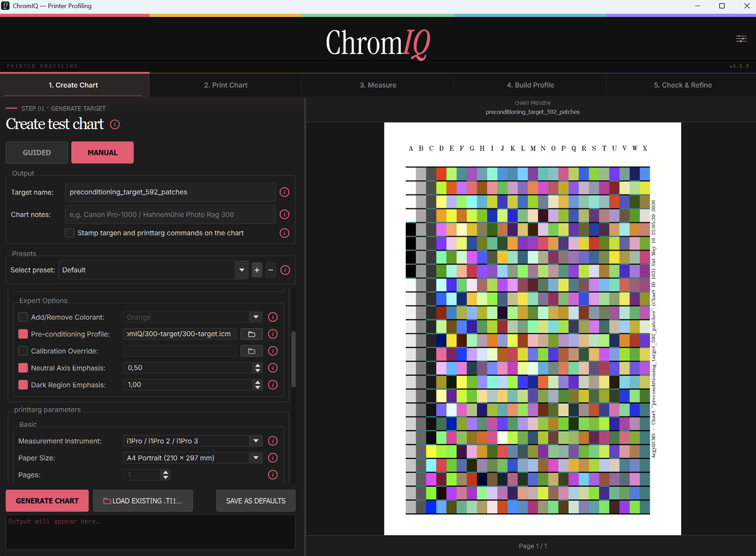
Task: Select MANUAL mode
Action: point(102,152)
